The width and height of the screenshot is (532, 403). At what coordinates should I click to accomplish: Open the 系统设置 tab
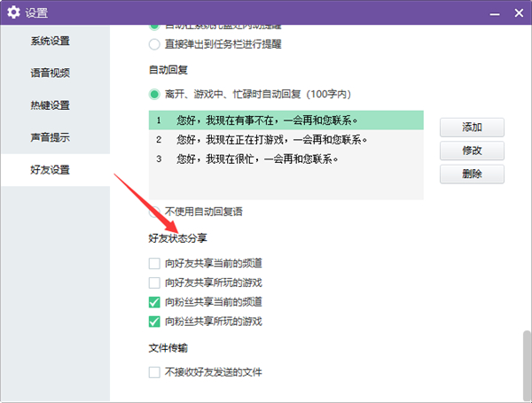coord(50,41)
